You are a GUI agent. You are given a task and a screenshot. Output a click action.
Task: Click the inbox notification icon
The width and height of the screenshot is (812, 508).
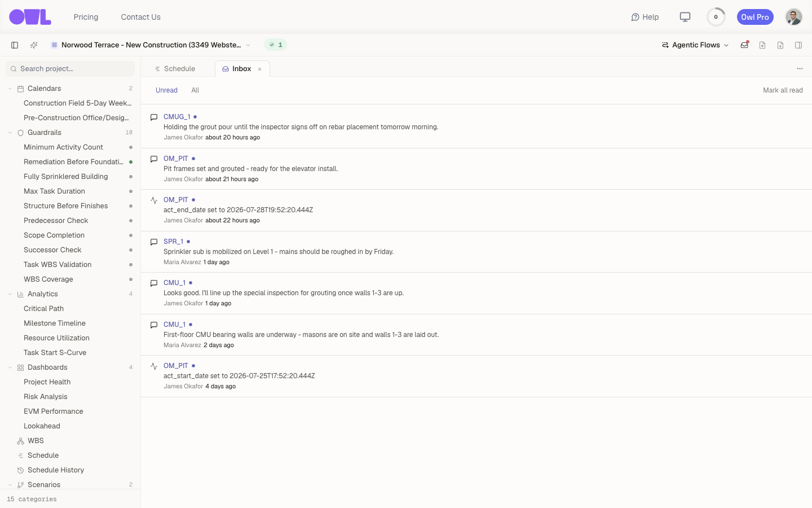point(744,45)
